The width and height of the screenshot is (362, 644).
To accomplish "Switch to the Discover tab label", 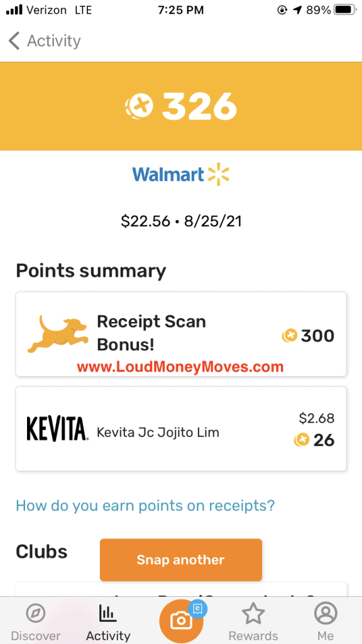I will coord(35,636).
